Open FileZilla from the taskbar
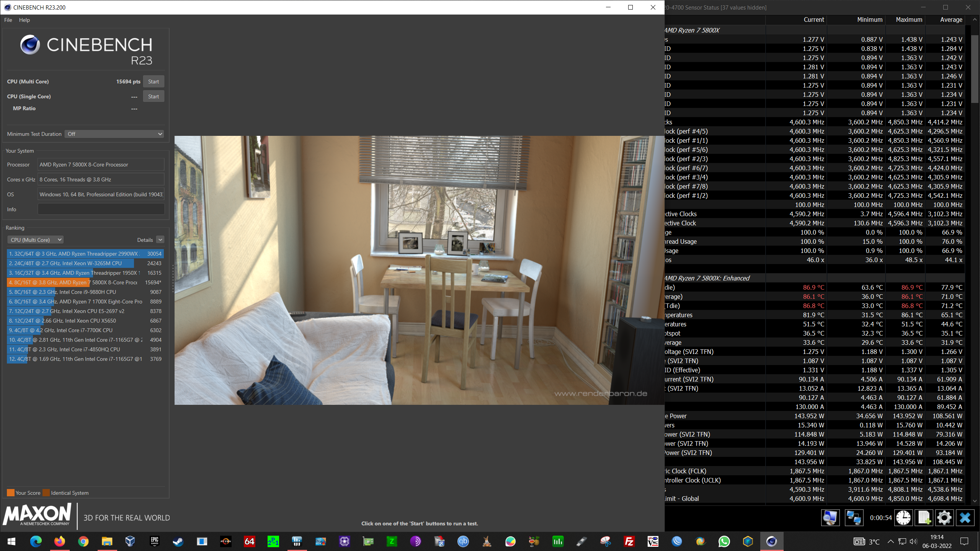 [x=629, y=541]
